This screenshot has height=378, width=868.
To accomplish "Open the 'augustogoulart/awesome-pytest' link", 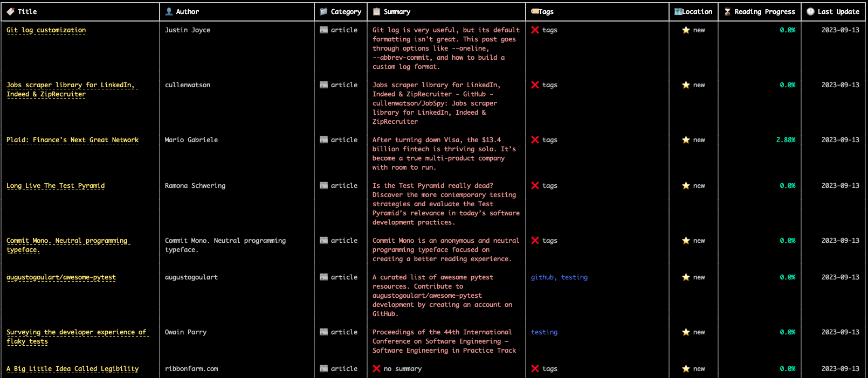I will [61, 277].
